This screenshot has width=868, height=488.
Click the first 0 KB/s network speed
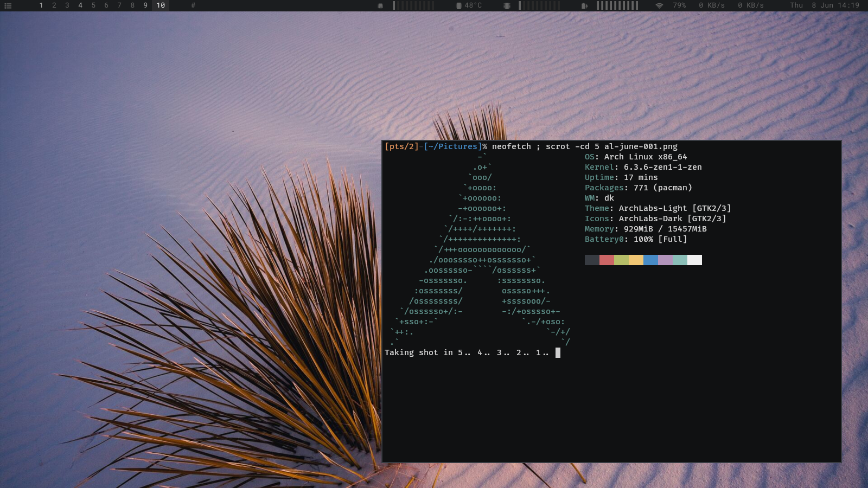(712, 5)
